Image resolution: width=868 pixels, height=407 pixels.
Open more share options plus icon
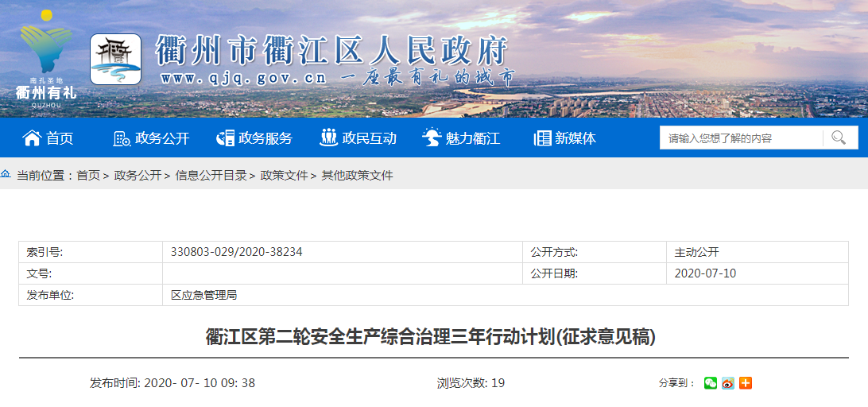[x=745, y=383]
